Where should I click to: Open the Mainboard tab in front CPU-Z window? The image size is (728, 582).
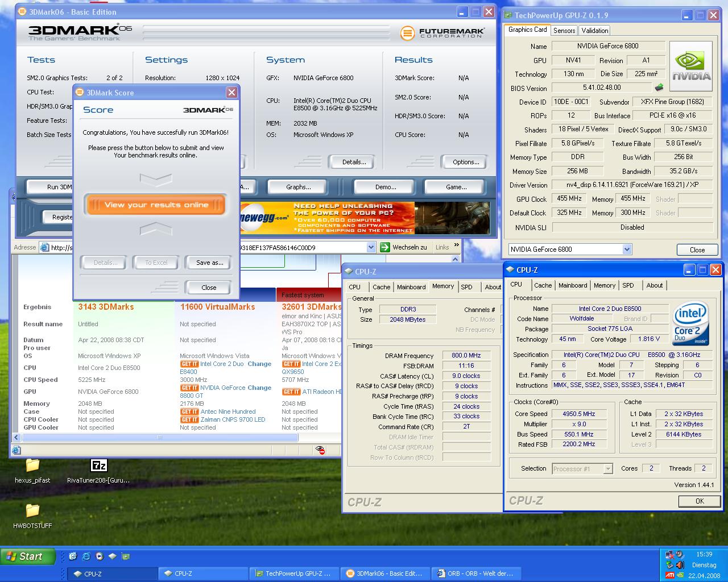coord(573,285)
